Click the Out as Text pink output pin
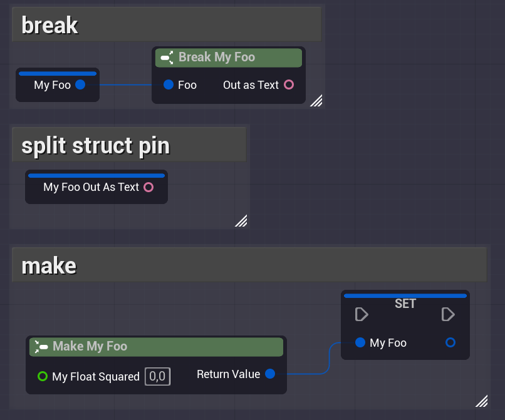This screenshot has width=505, height=420. [x=289, y=85]
